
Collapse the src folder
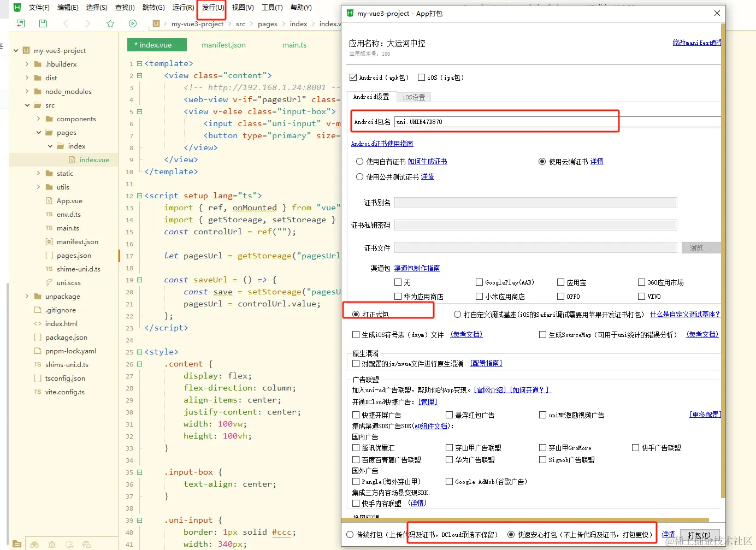click(27, 105)
